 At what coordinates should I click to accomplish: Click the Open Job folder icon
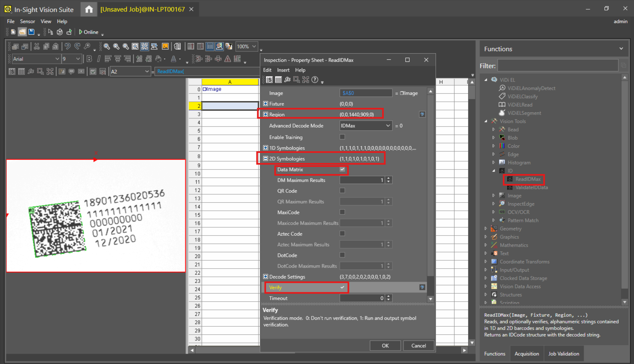point(22,32)
